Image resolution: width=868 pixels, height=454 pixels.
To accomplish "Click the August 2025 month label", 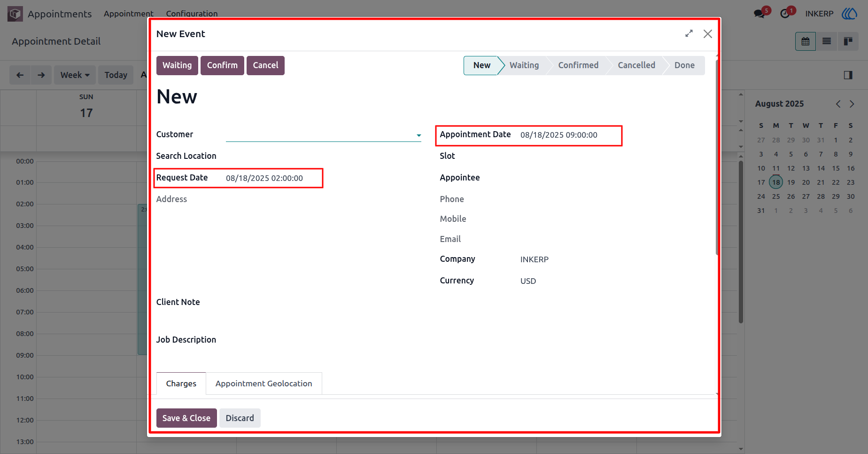I will 779,104.
